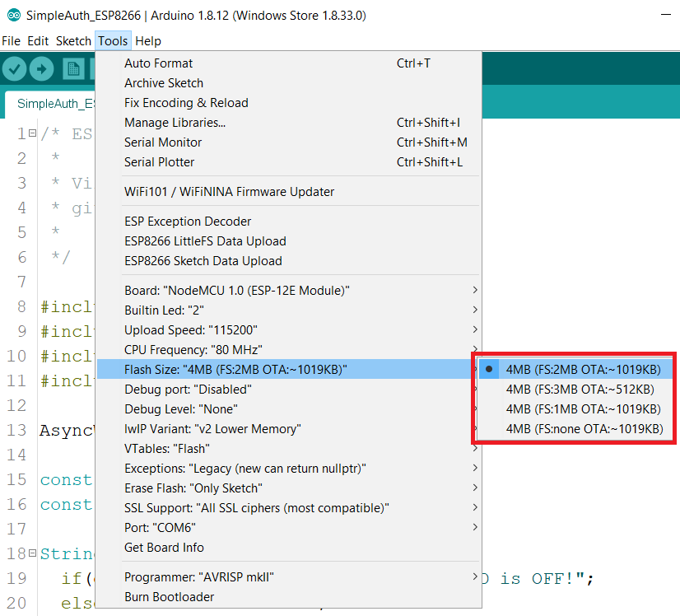Click the const keyword on line 15
Image resolution: width=680 pixels, height=616 pixels.
tap(66, 480)
